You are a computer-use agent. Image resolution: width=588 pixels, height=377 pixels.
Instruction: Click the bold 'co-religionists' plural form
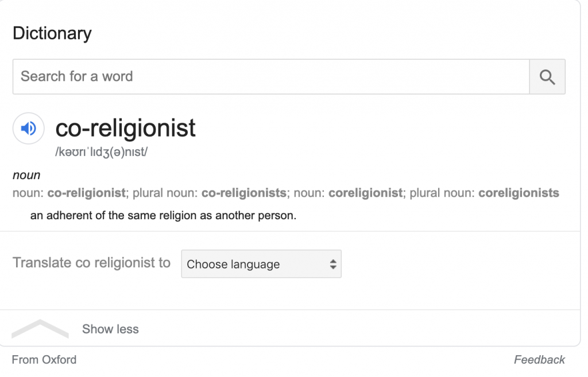tap(244, 193)
